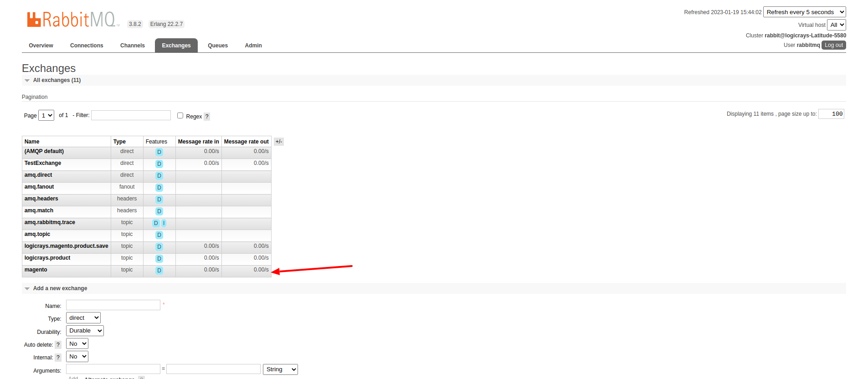Click the D feature badge for (AMQP default)
This screenshot has height=379, width=868.
click(x=159, y=152)
